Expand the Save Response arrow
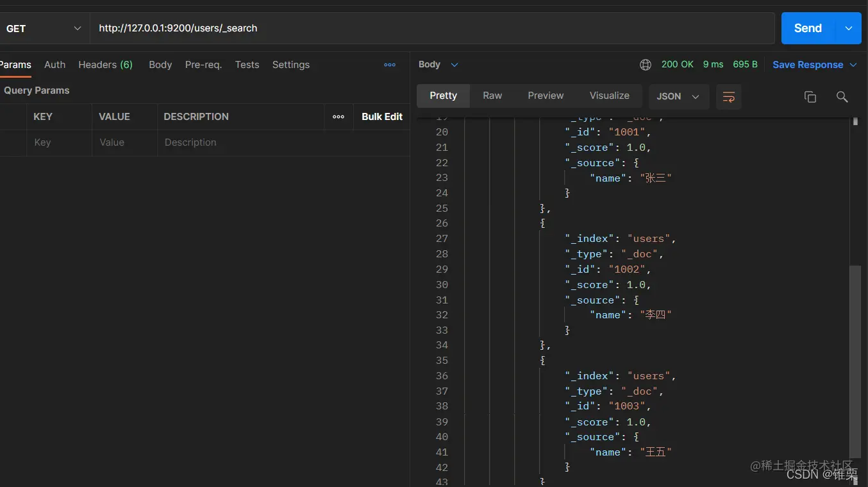 [853, 65]
